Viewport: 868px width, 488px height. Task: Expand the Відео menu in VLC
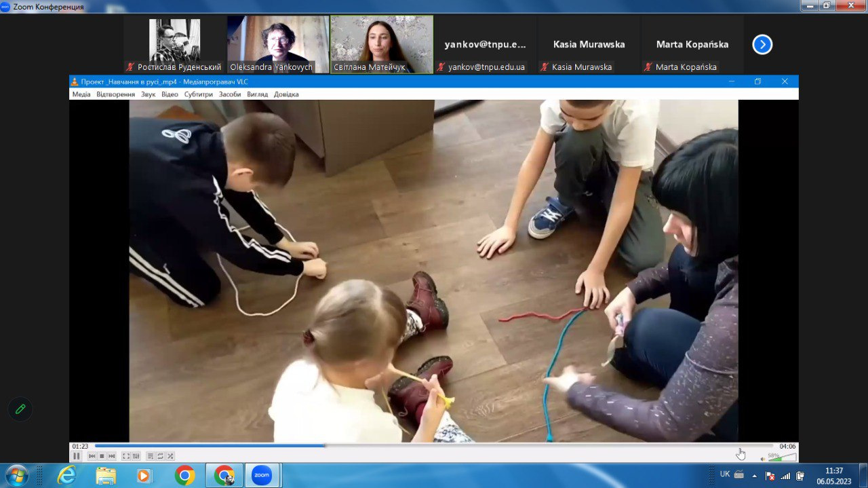[170, 94]
